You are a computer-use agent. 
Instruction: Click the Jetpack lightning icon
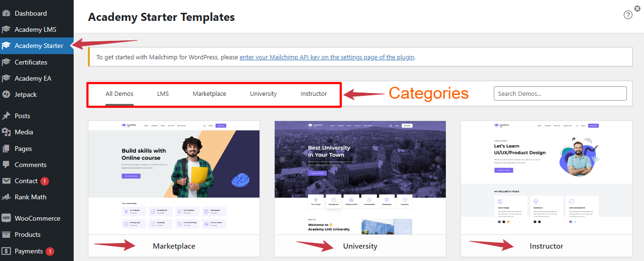(6, 94)
